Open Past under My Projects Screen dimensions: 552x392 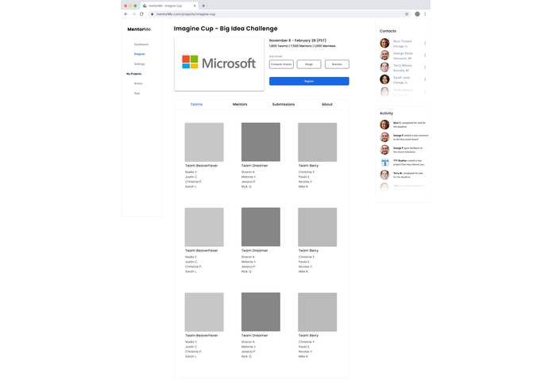pyautogui.click(x=137, y=93)
